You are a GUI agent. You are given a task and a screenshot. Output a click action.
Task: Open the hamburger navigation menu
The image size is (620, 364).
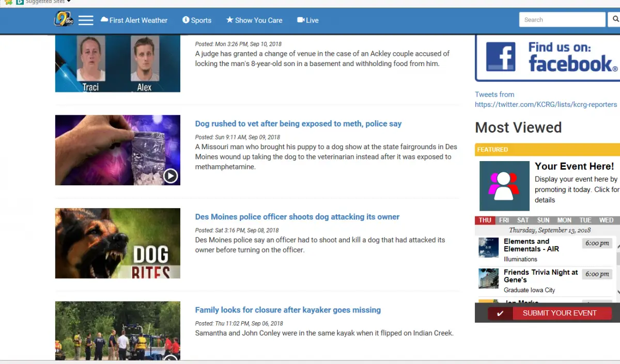86,20
